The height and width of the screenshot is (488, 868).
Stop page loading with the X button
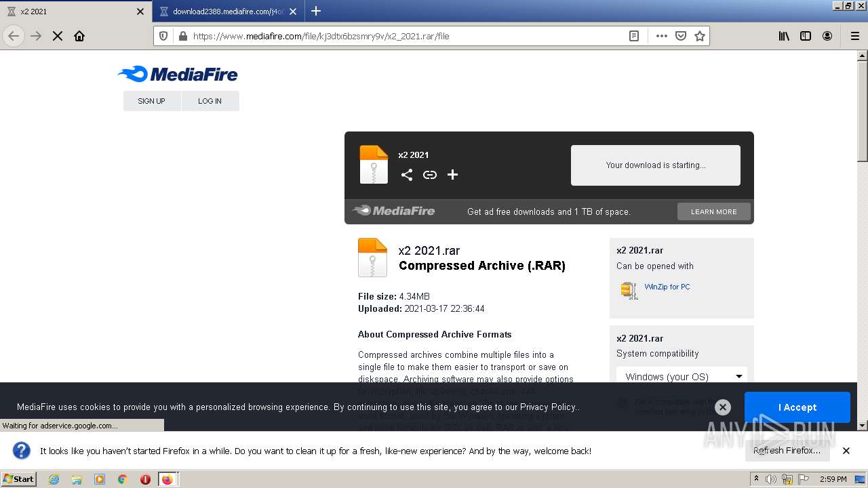click(x=58, y=36)
